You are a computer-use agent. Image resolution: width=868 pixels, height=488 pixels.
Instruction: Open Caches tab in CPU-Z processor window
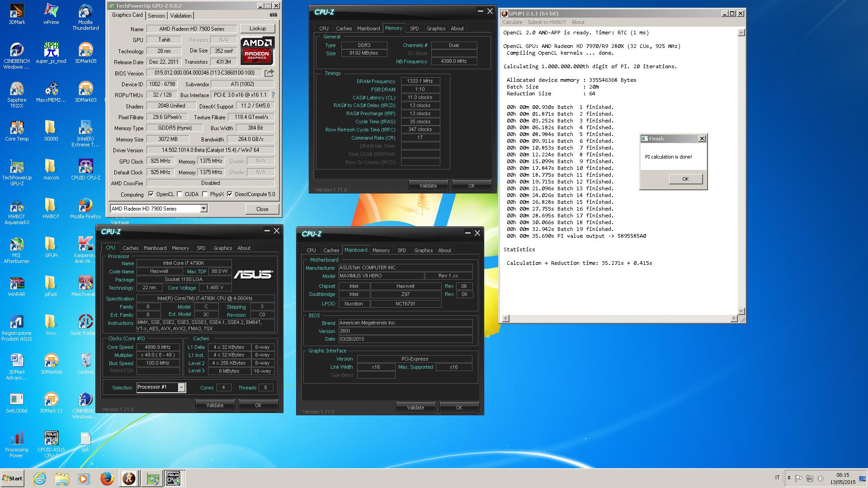click(x=130, y=248)
